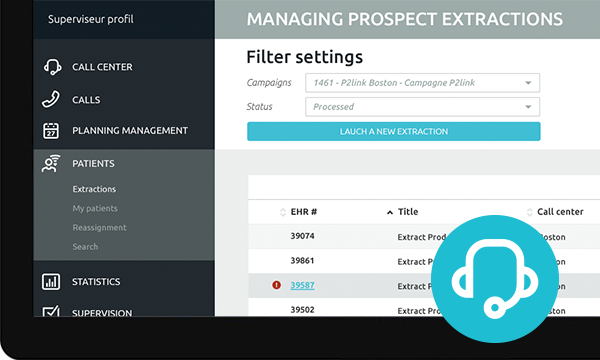Viewport: 600px width, 360px height.
Task: Click Title cell in 39861 row
Action: coord(416,262)
